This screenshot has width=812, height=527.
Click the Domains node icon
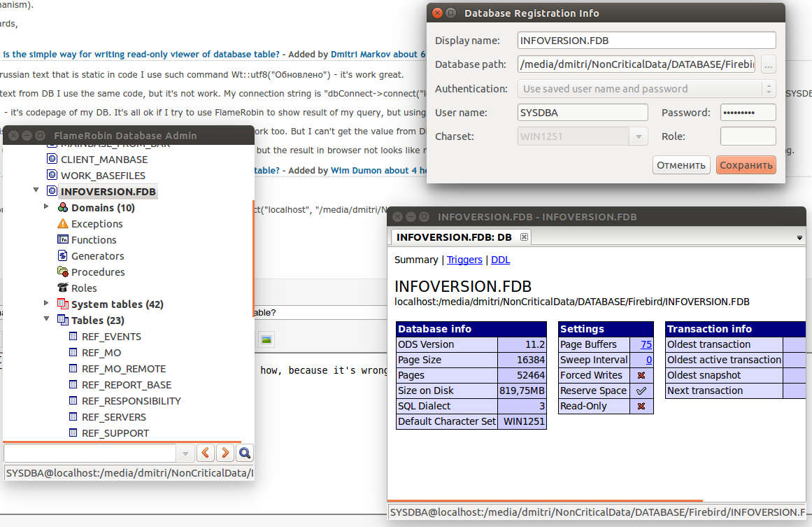click(63, 207)
